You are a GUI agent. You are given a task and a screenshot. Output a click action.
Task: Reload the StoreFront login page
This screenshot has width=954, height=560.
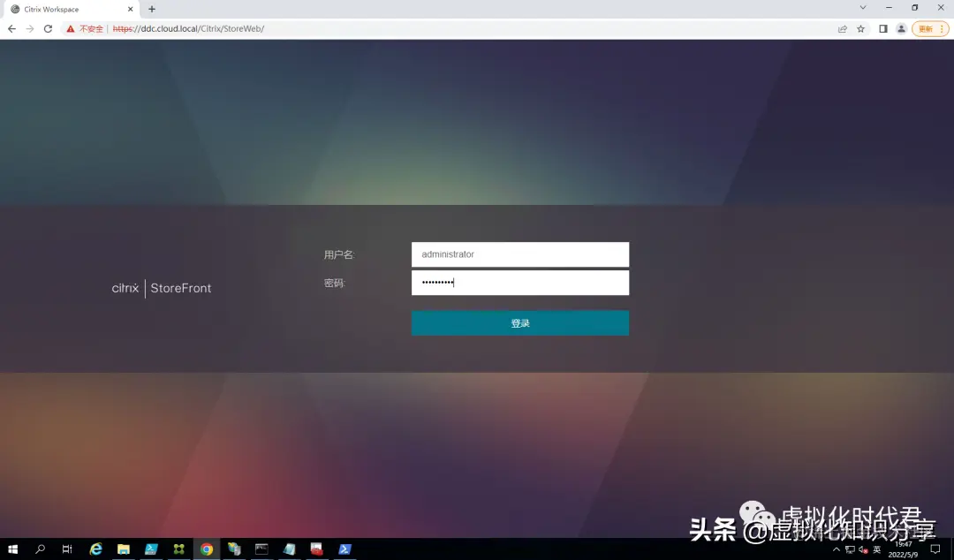[48, 28]
